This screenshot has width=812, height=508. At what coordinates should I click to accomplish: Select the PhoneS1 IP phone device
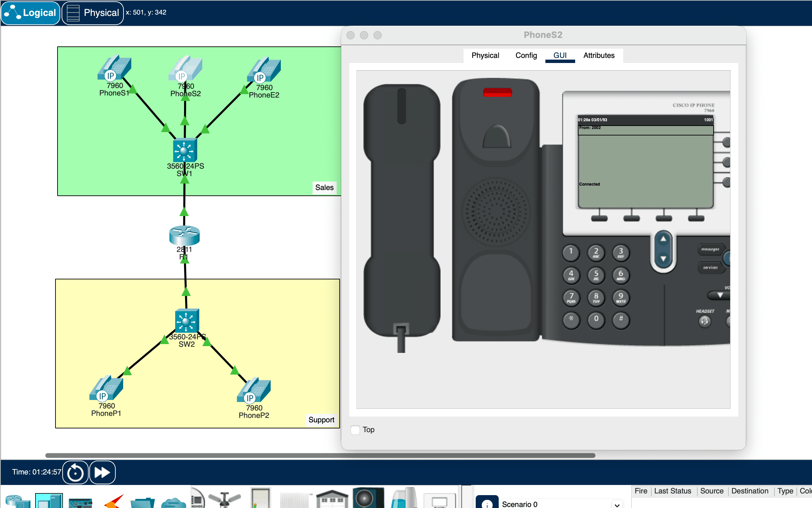click(114, 68)
